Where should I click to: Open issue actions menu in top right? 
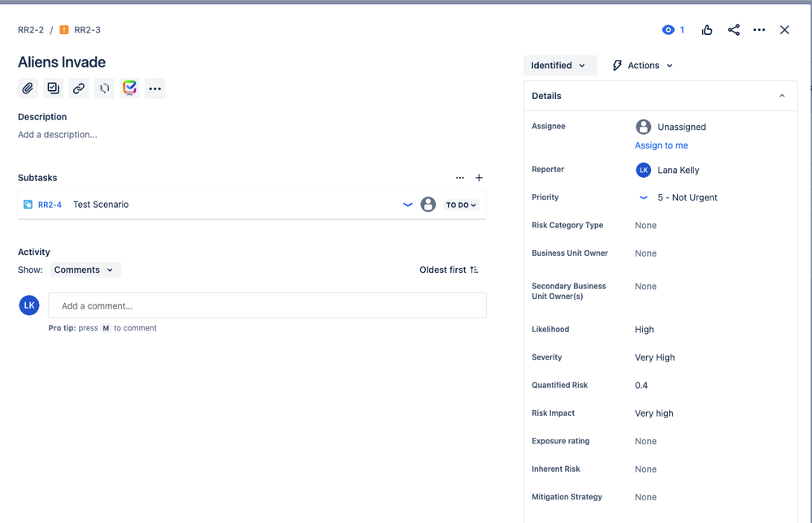tap(759, 30)
